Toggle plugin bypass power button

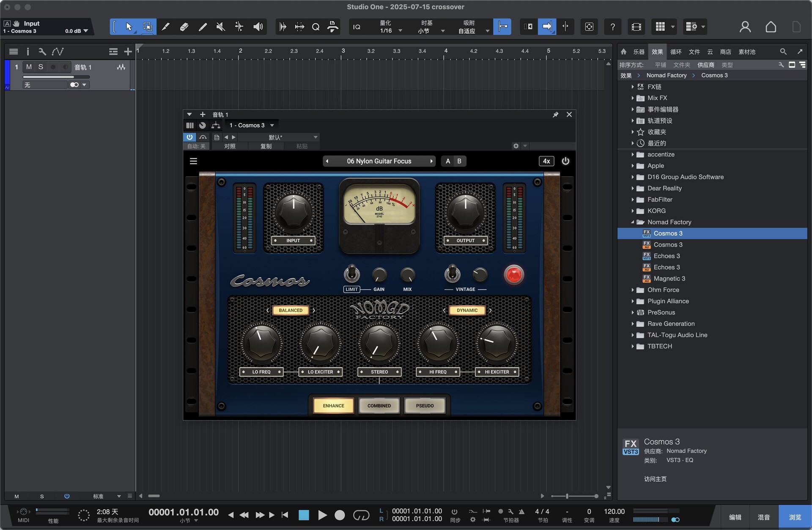[x=189, y=137]
